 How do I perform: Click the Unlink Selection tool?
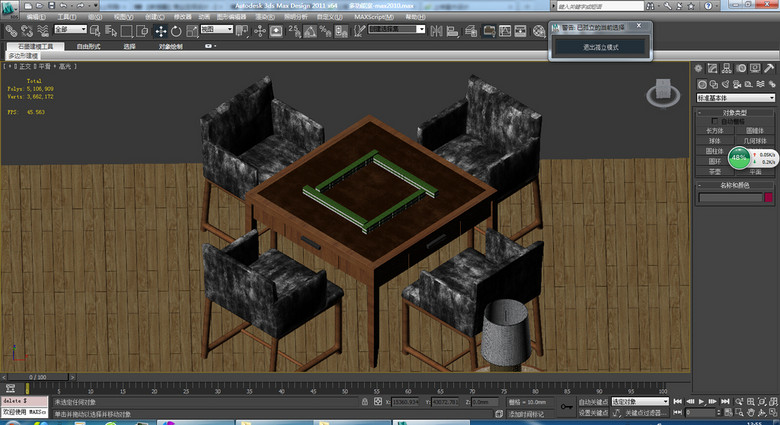tap(27, 31)
